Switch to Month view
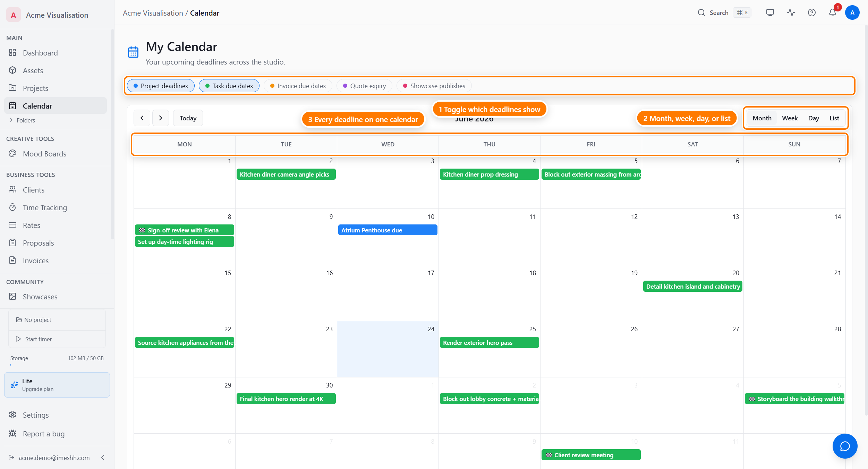The height and width of the screenshot is (469, 868). (762, 118)
